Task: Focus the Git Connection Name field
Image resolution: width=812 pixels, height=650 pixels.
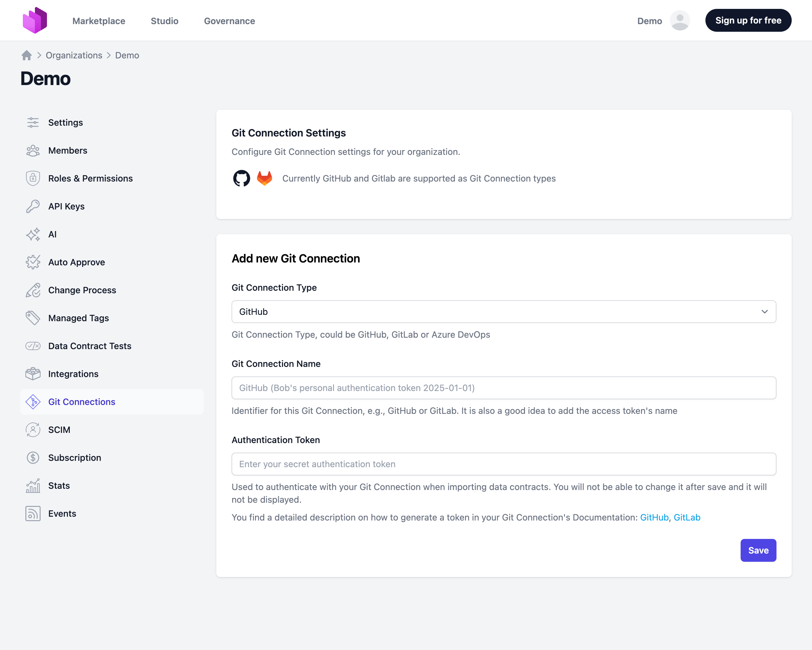Action: [504, 388]
